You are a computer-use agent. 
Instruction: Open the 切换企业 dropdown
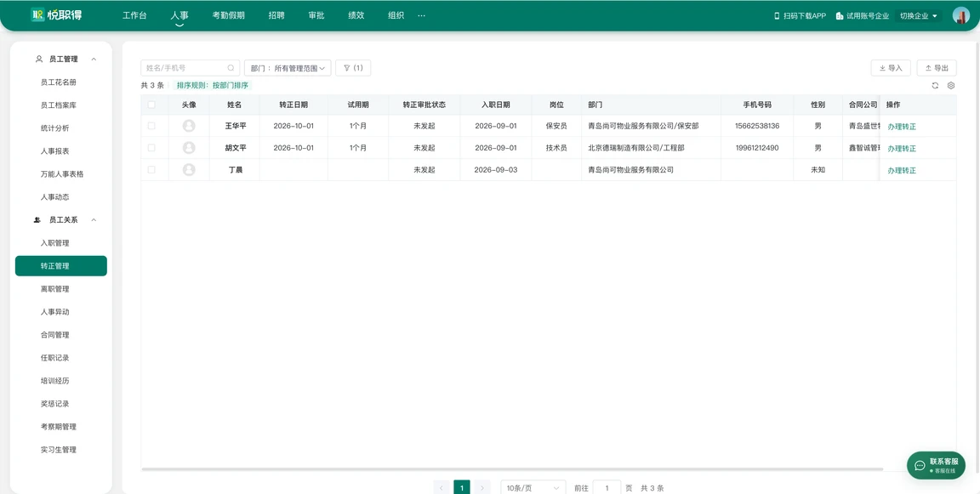point(919,15)
